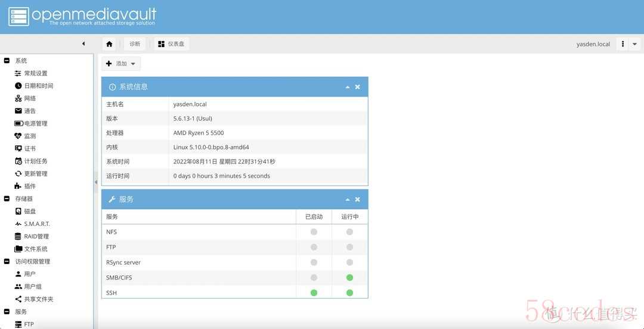644x329 pixels.
Task: Click the NFS enabled grey status dot
Action: [314, 232]
